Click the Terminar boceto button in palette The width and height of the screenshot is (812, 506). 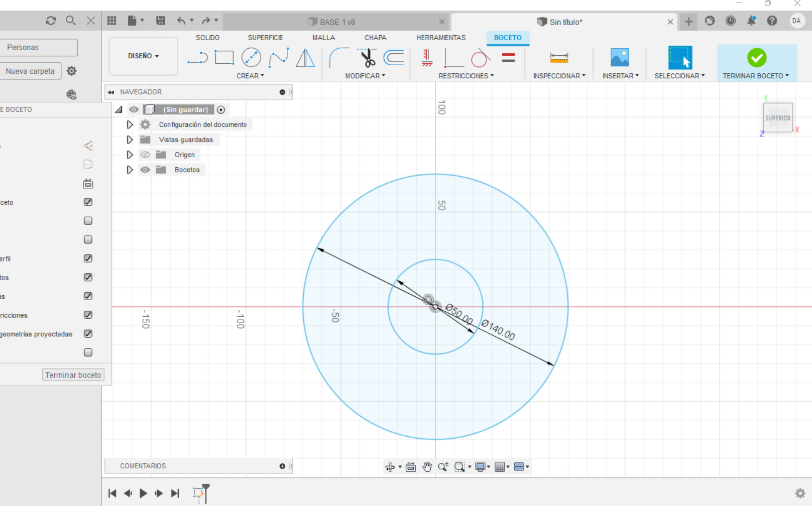coord(73,375)
